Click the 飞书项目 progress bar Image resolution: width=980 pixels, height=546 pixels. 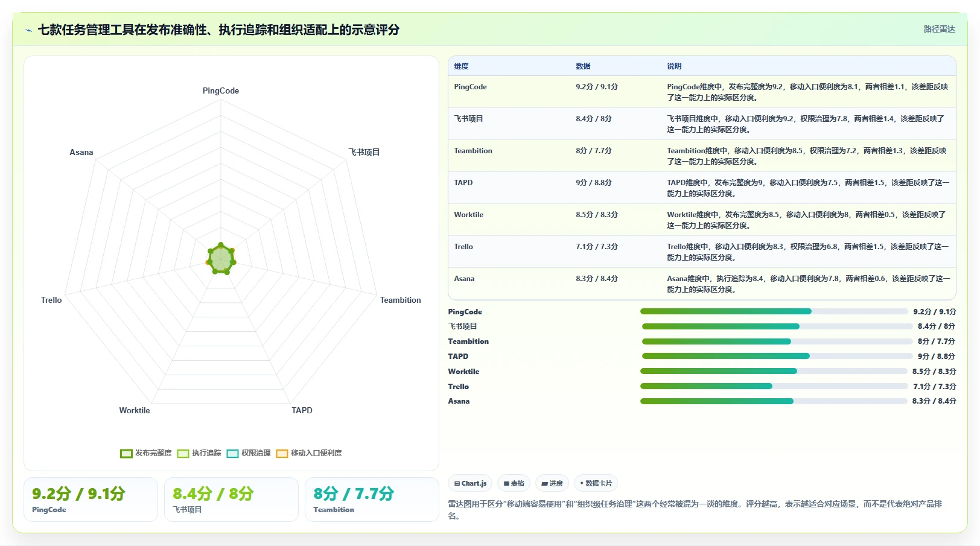(777, 326)
